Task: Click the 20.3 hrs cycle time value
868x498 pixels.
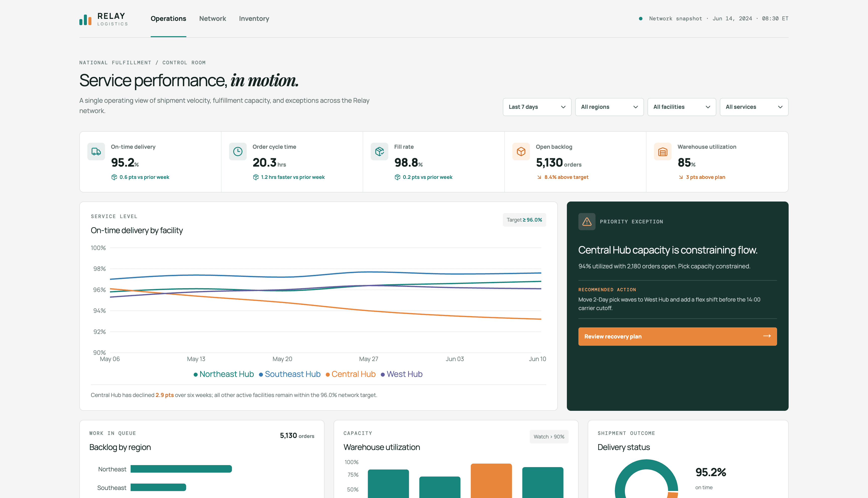Action: coord(269,163)
